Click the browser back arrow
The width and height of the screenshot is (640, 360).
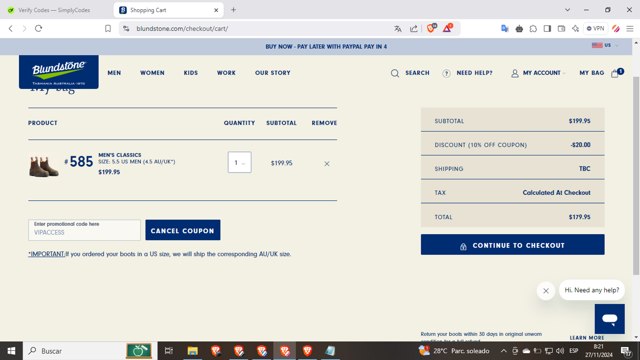click(11, 29)
